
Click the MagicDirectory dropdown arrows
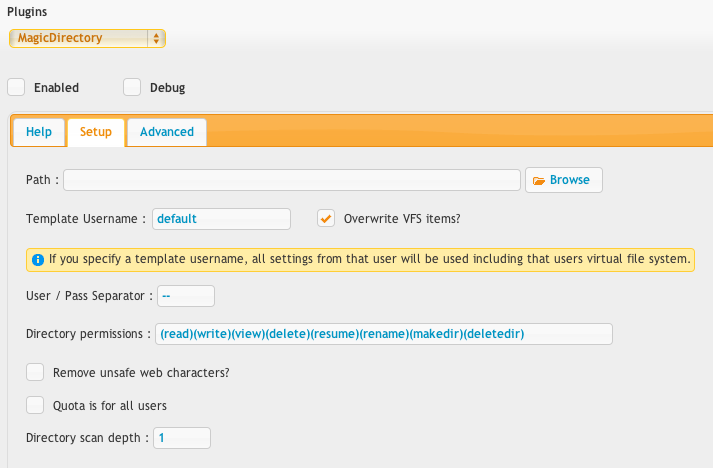[x=156, y=38]
